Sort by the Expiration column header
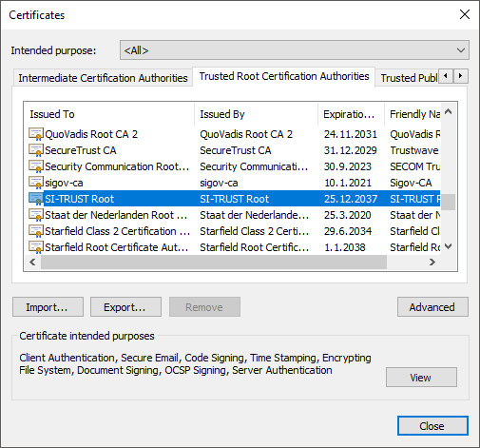480x448 pixels. click(x=351, y=114)
